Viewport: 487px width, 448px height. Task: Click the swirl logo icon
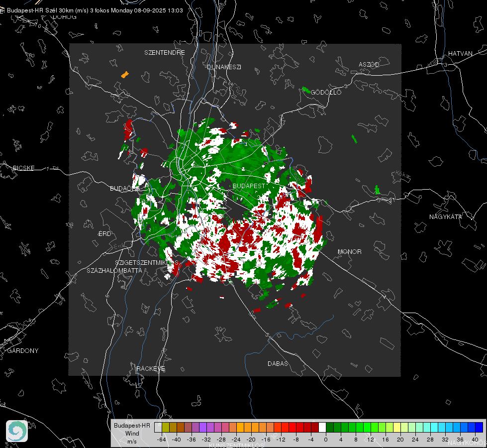(17, 431)
